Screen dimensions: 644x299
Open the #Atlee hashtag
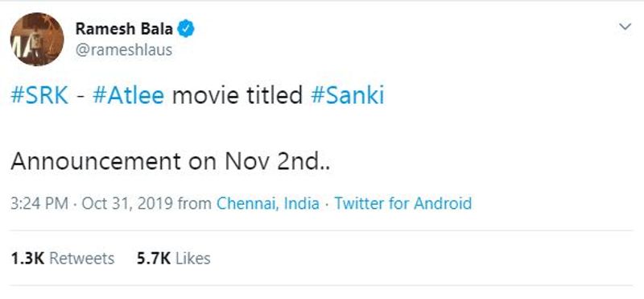point(128,96)
